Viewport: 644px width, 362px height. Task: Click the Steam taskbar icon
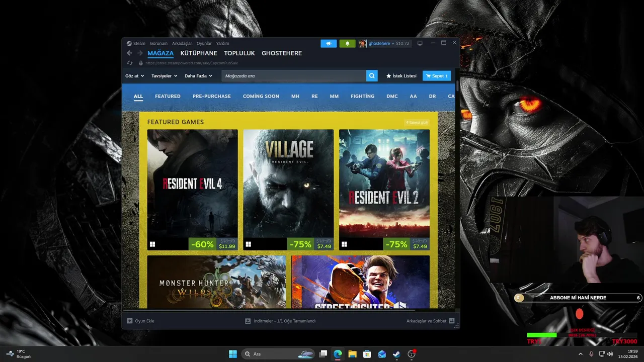396,354
